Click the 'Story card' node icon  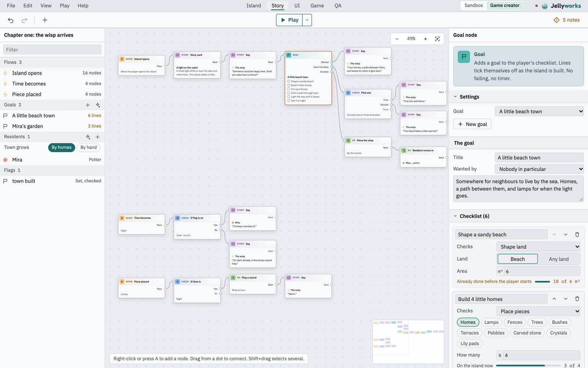178,55
